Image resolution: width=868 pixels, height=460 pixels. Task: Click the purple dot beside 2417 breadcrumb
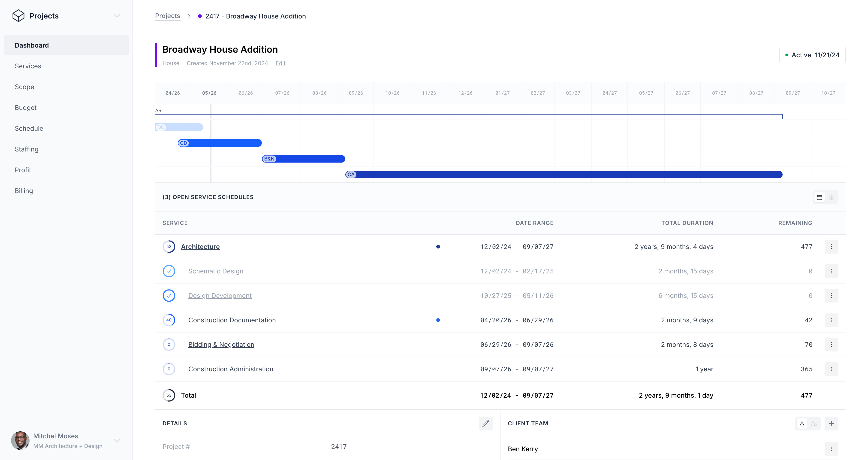[x=200, y=16]
